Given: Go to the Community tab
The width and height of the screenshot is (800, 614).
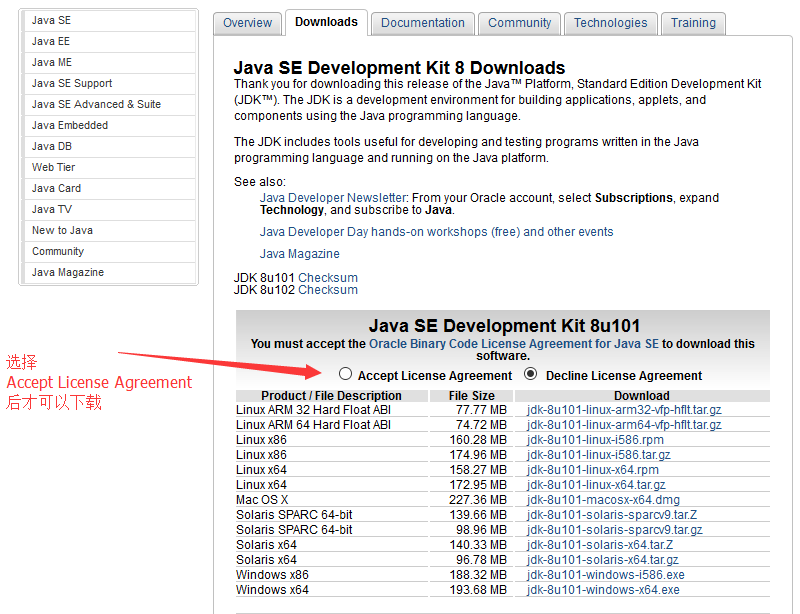Looking at the screenshot, I should 519,23.
